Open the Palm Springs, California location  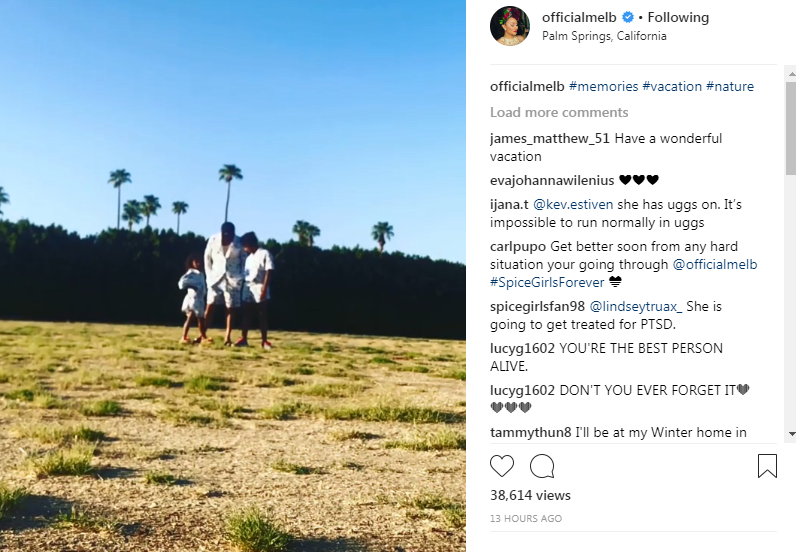pos(604,36)
